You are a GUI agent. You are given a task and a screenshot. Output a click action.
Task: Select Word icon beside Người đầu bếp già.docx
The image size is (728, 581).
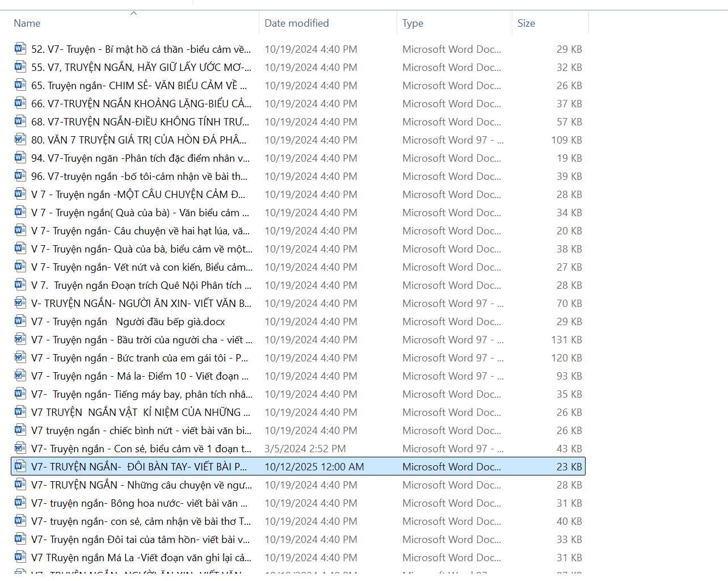pyautogui.click(x=20, y=321)
